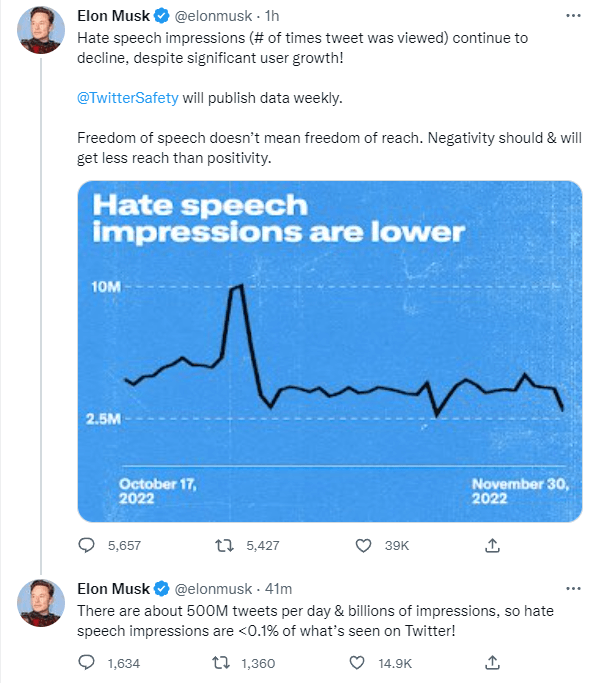
Task: View the first tweet's 1h timestamp
Action: click(x=272, y=16)
